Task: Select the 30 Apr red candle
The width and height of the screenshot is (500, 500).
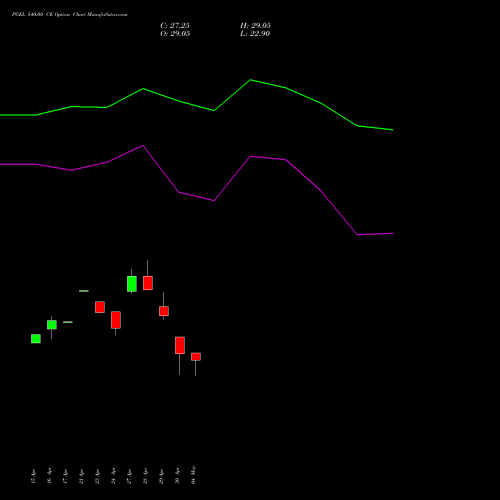Action: pos(180,345)
